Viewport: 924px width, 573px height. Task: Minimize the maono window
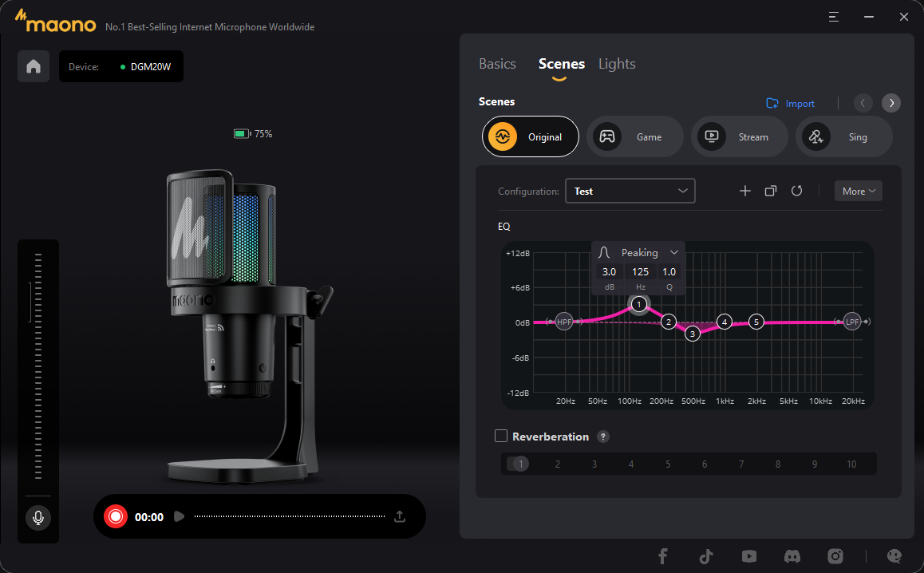[x=869, y=17]
